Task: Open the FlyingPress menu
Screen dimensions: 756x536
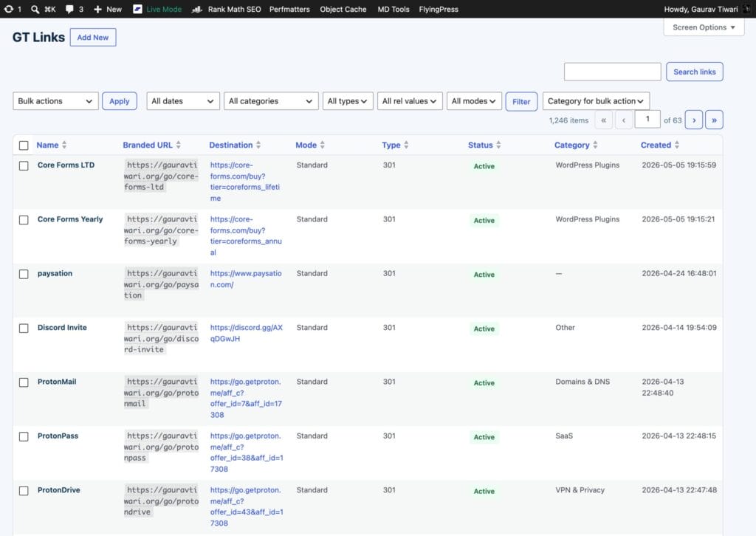Action: point(439,9)
